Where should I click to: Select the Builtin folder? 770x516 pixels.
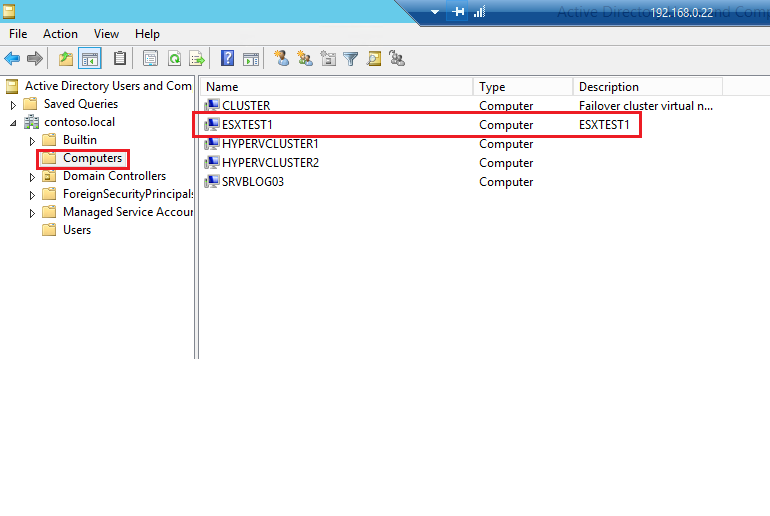pyautogui.click(x=80, y=140)
